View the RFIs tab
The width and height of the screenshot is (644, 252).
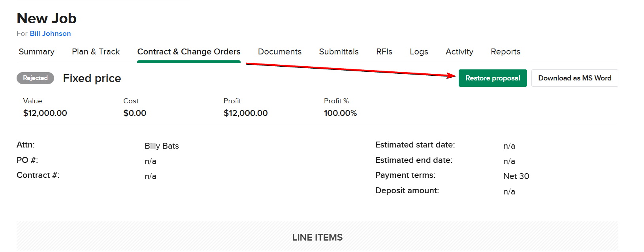(384, 52)
